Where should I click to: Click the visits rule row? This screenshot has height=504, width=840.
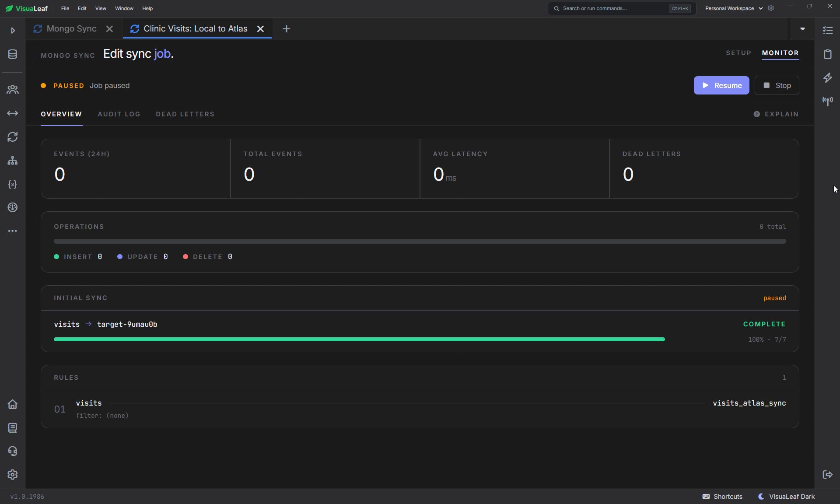(420, 409)
